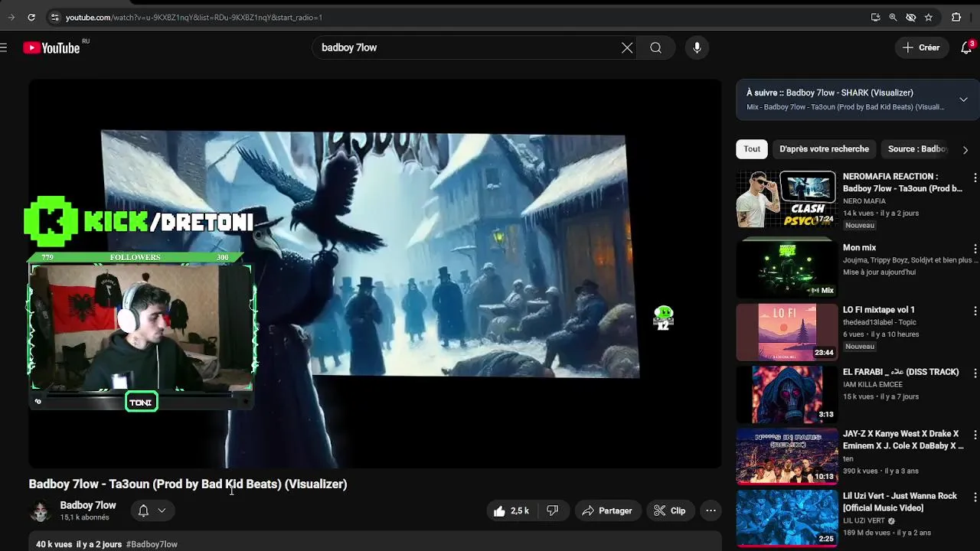The height and width of the screenshot is (551, 980).
Task: Click the Partager share button
Action: (606, 510)
